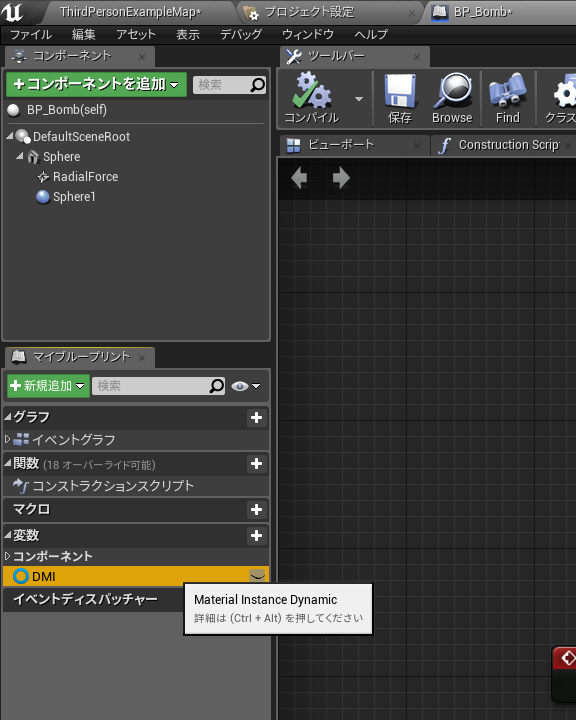576x720 pixels.
Task: Click the Sphere static mesh icon
Action: [33, 157]
